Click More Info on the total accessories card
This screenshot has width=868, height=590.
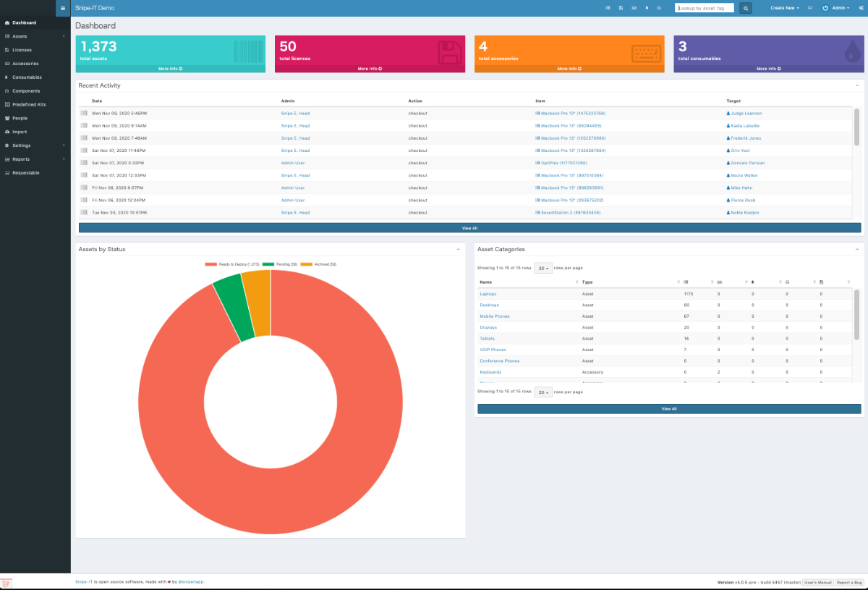(x=569, y=69)
